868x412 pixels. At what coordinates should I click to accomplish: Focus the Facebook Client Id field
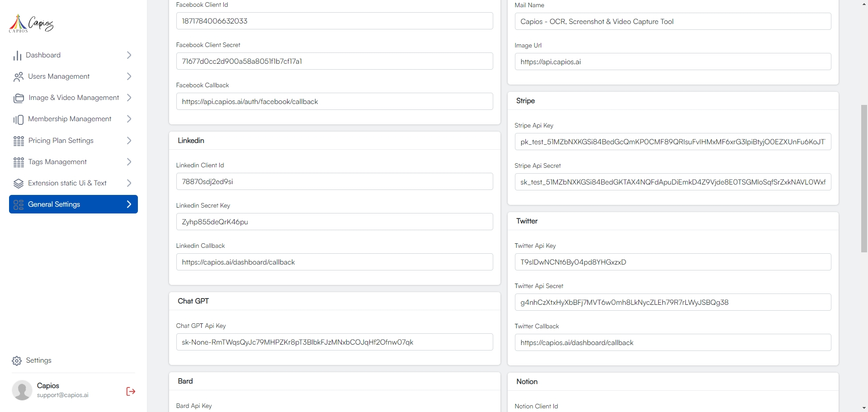(335, 21)
